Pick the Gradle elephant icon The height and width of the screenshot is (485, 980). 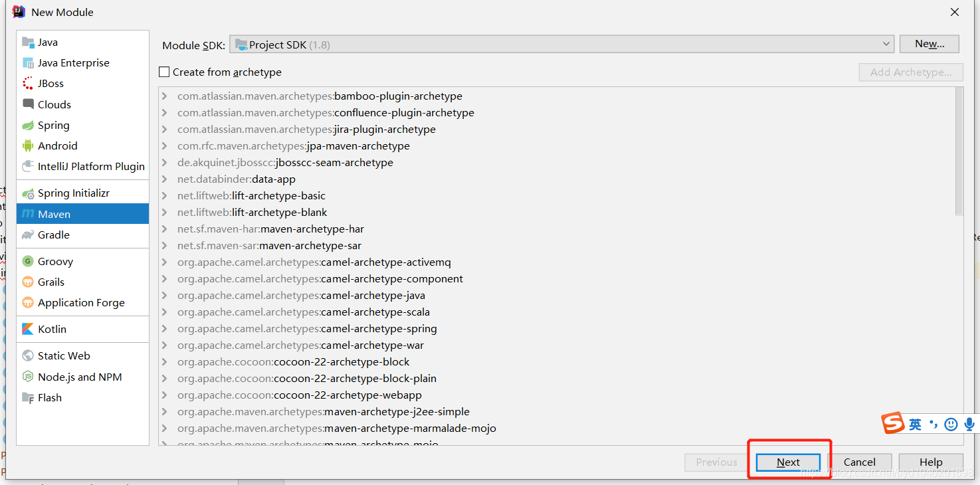28,235
